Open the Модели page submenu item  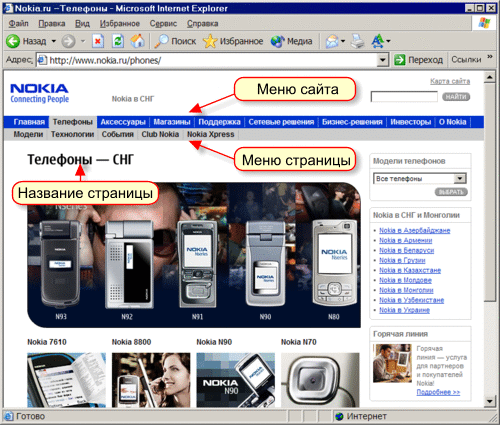coord(28,134)
